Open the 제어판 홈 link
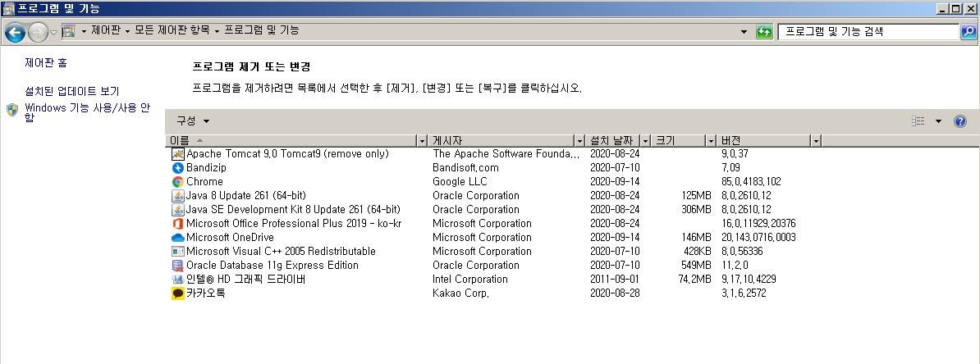This screenshot has height=364, width=980. point(46,62)
